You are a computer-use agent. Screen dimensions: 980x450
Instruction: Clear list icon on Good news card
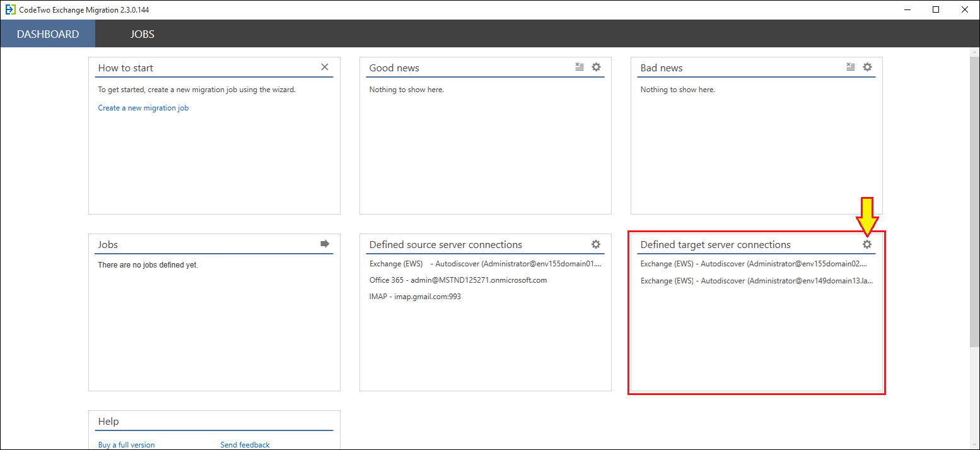[580, 67]
